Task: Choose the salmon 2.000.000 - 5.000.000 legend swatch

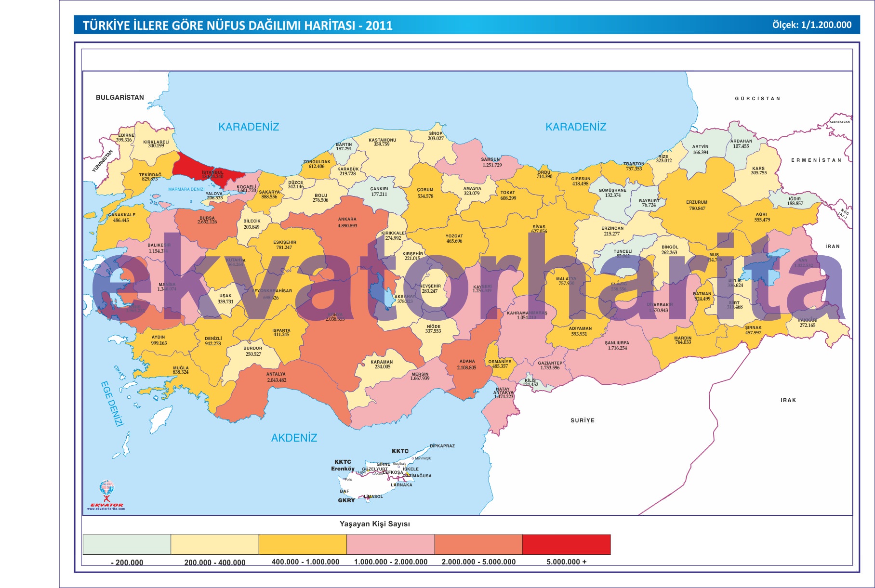Action: point(478,545)
